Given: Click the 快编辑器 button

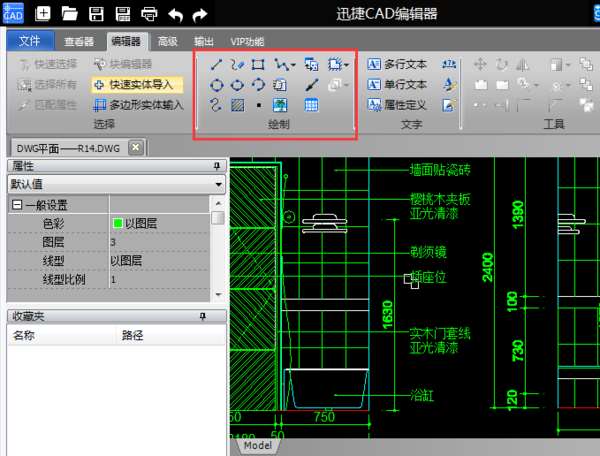Looking at the screenshot, I should coord(123,64).
